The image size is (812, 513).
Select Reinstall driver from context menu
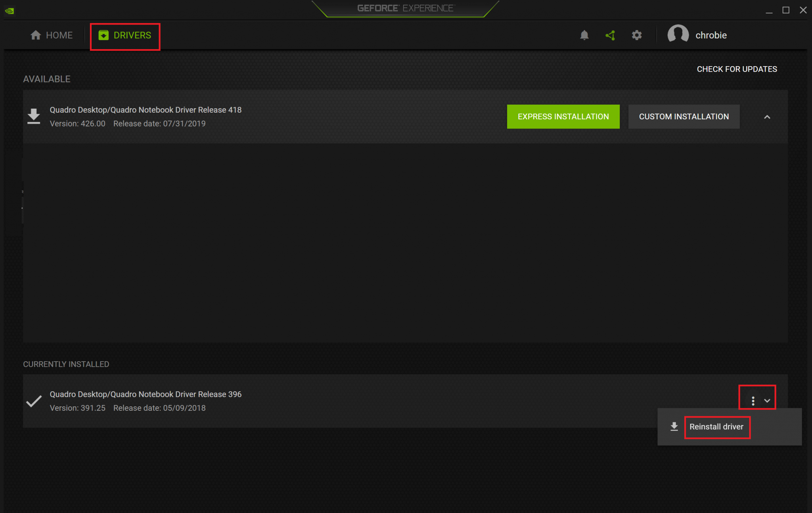coord(717,426)
